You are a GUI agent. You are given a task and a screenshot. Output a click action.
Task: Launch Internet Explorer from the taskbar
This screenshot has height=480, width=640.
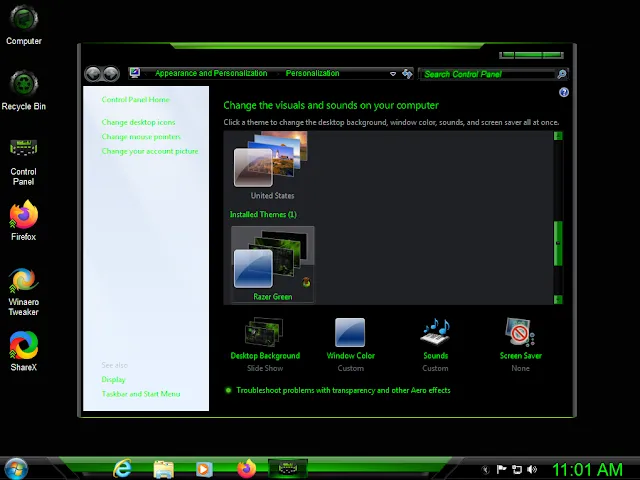(122, 468)
